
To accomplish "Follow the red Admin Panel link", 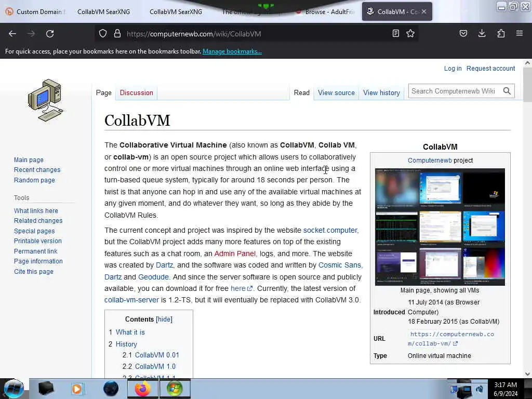I will tap(235, 254).
